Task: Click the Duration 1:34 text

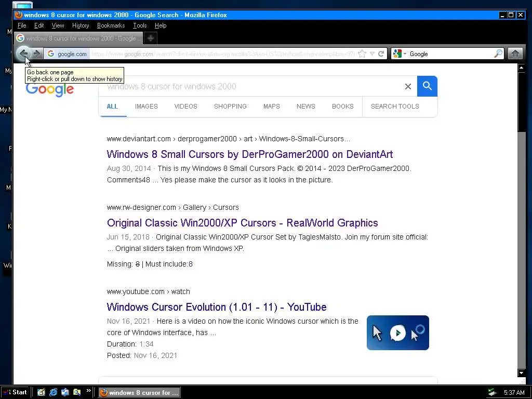Action: coord(130,344)
